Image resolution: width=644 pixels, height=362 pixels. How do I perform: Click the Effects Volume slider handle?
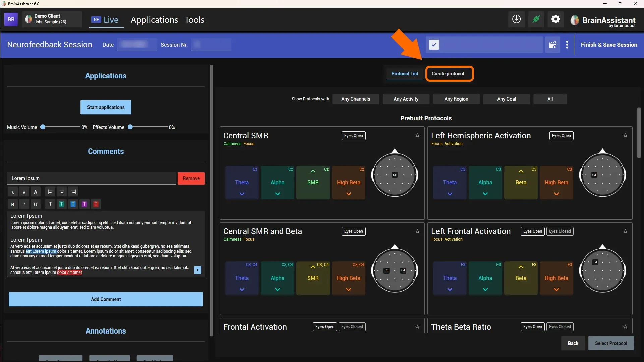(130, 127)
